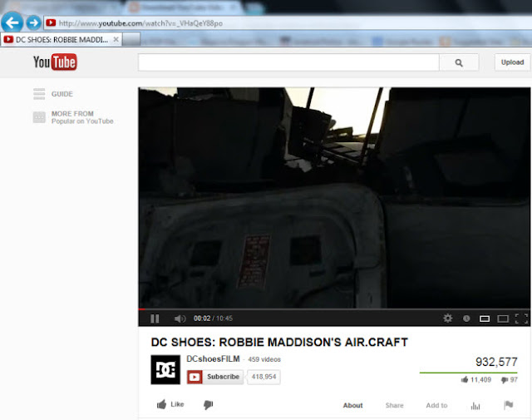Close the DC SHOES browser tab

116,39
